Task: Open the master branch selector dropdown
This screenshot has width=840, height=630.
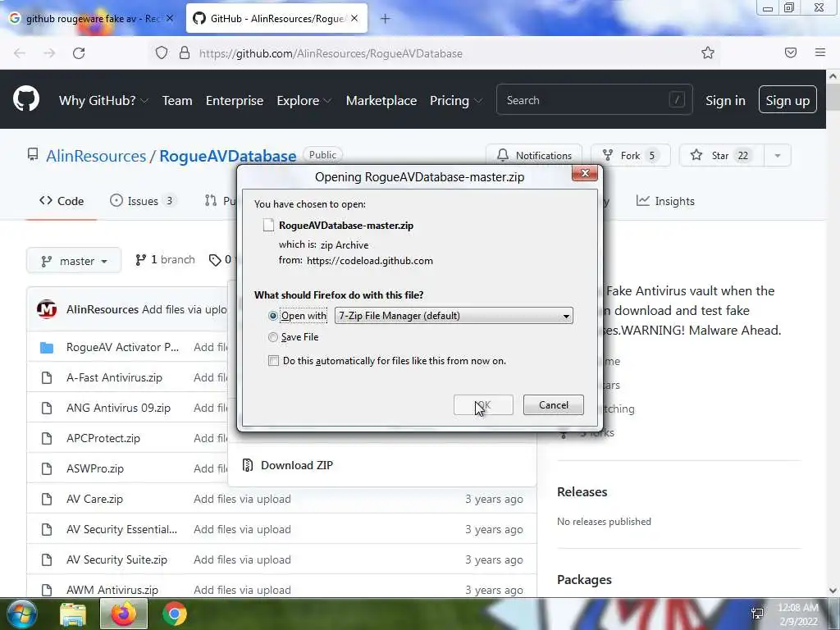Action: 74,261
